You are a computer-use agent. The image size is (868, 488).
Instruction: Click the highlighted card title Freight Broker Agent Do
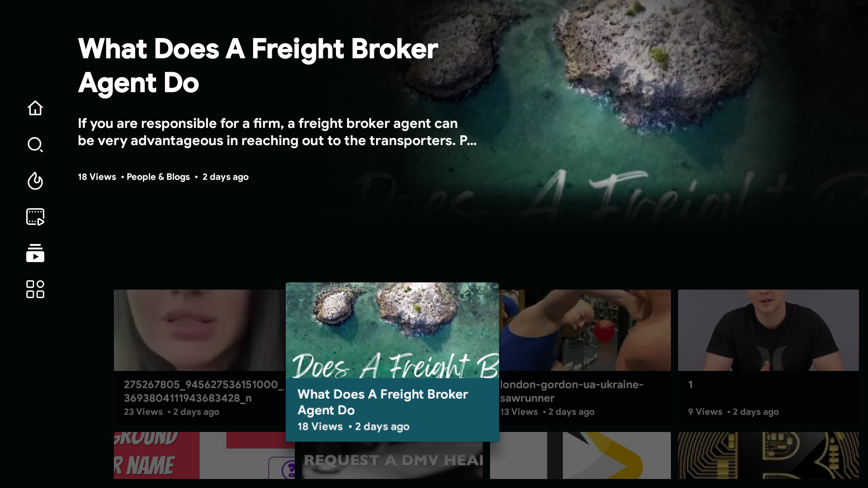pos(382,402)
